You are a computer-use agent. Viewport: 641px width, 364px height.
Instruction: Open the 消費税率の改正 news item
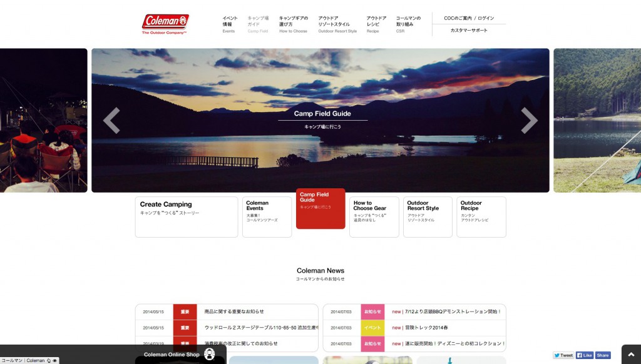tap(227, 343)
